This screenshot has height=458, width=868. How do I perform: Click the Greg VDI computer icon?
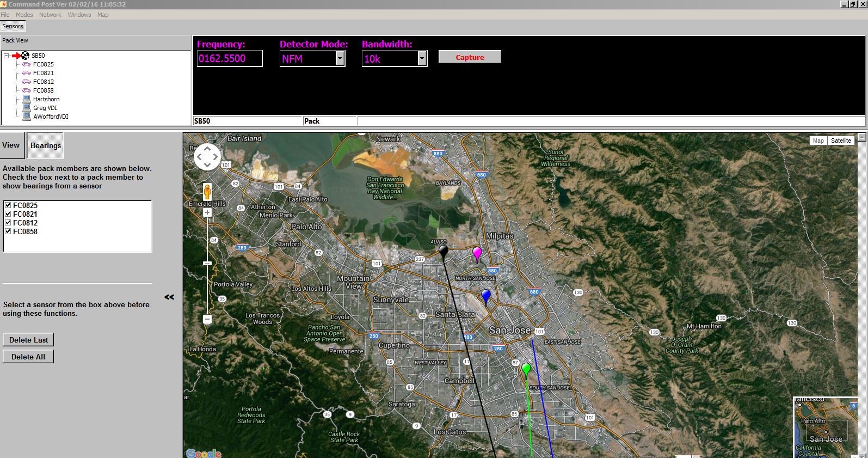pos(27,108)
